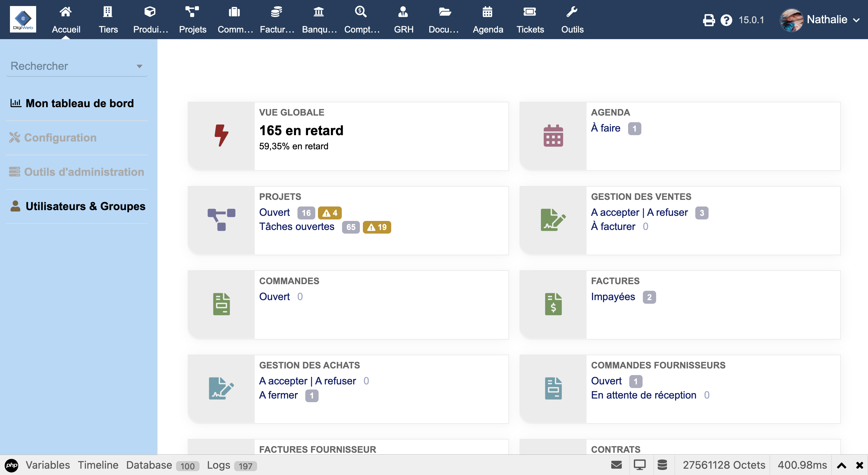Click the debug bar mail envelope icon

(616, 465)
